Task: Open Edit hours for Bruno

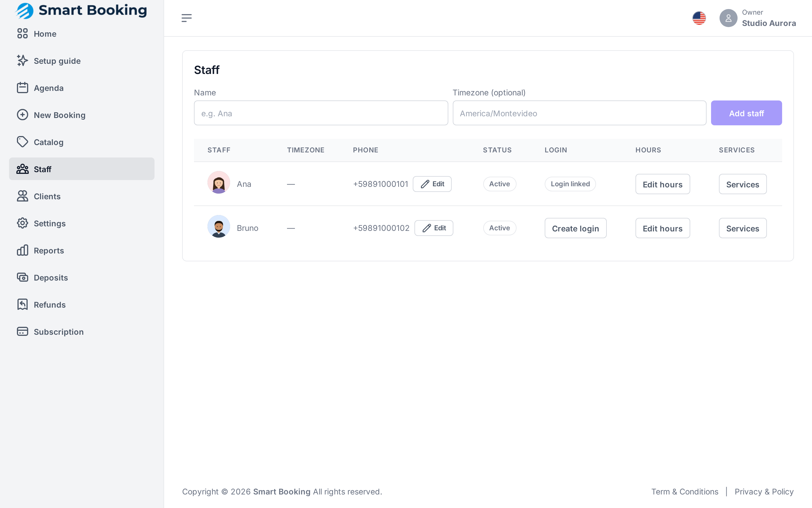Action: click(663, 229)
